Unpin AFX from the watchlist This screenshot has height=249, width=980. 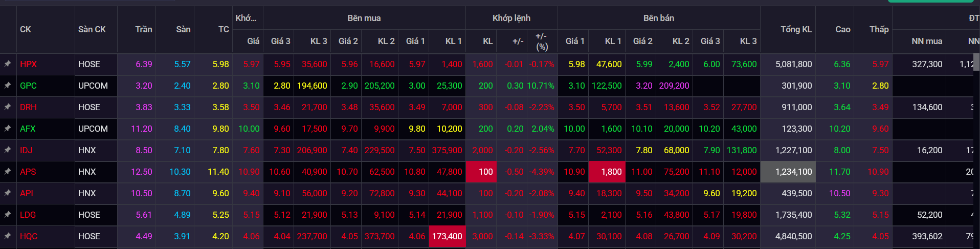click(8, 129)
